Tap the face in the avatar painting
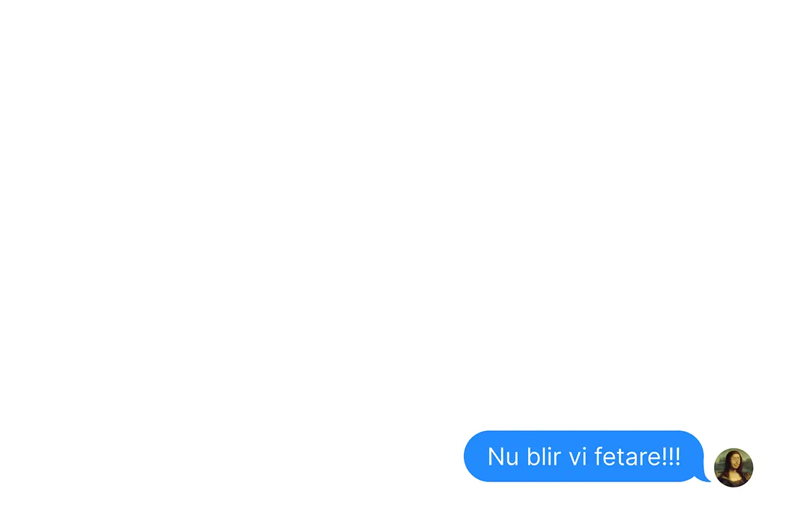The height and width of the screenshot is (532, 798). pyautogui.click(x=734, y=460)
